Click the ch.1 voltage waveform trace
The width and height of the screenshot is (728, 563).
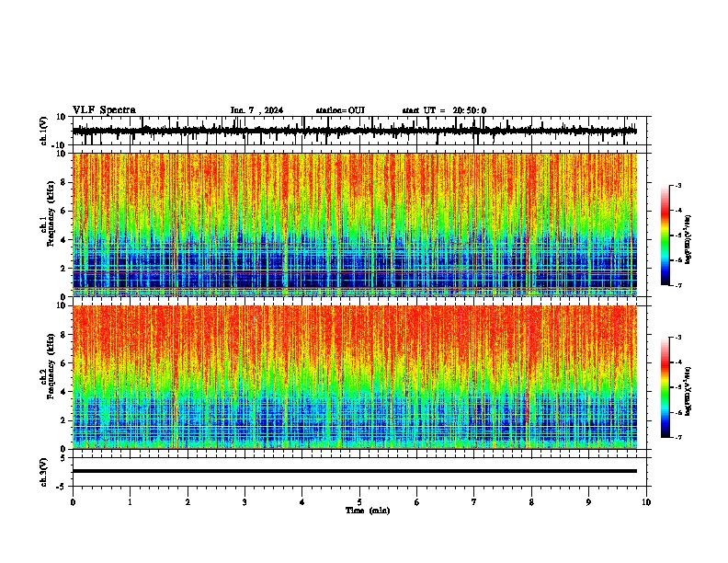pyautogui.click(x=355, y=131)
